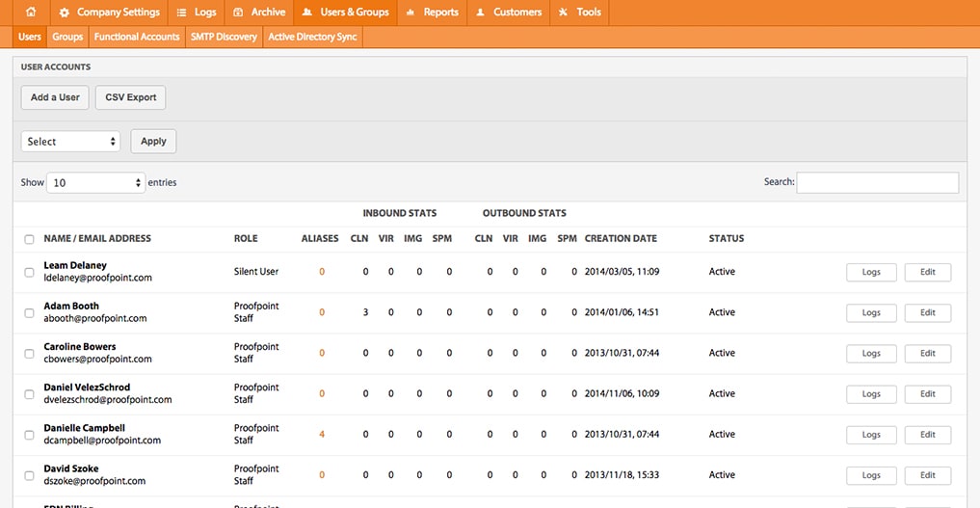Switch to the Groups tab
The width and height of the screenshot is (980, 508).
[x=67, y=37]
